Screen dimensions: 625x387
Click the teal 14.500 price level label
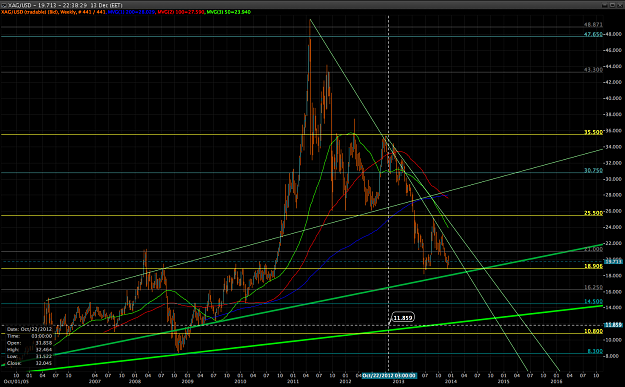[593, 302]
